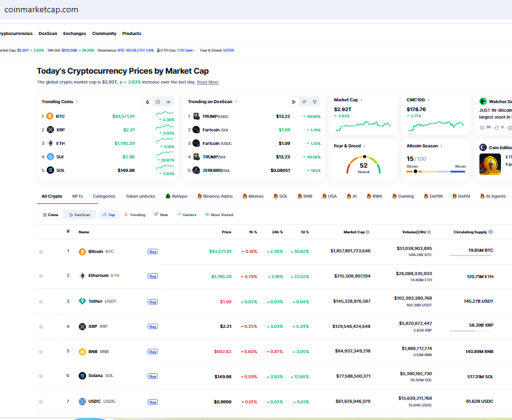Open the DexScan menu in navigation
Image resolution: width=512 pixels, height=420 pixels.
(x=48, y=34)
